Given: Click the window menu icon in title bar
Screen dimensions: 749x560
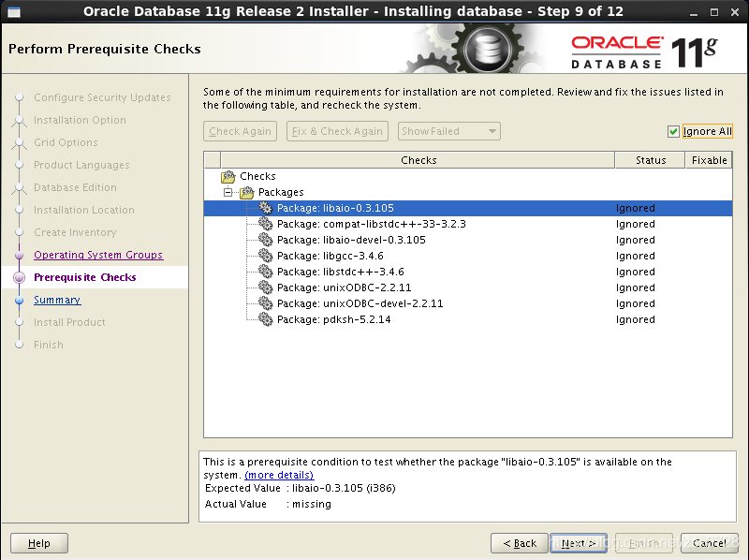Looking at the screenshot, I should tap(14, 12).
